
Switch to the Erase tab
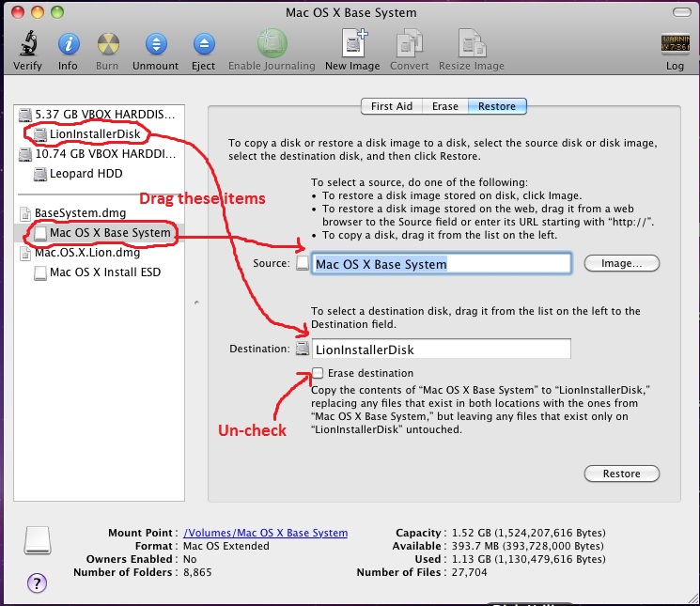pos(445,106)
